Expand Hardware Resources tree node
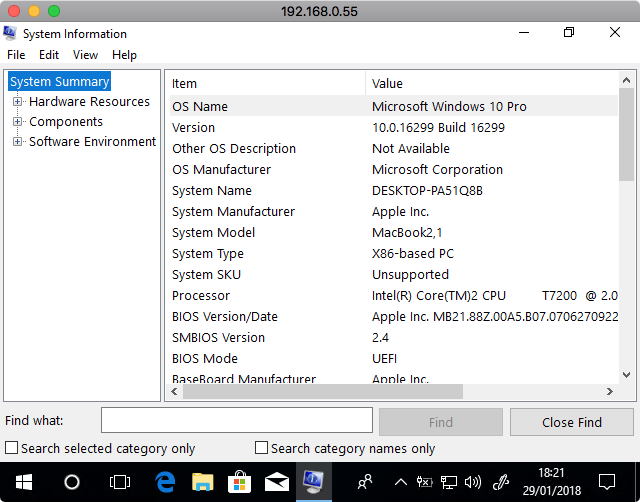This screenshot has height=502, width=640. click(17, 101)
